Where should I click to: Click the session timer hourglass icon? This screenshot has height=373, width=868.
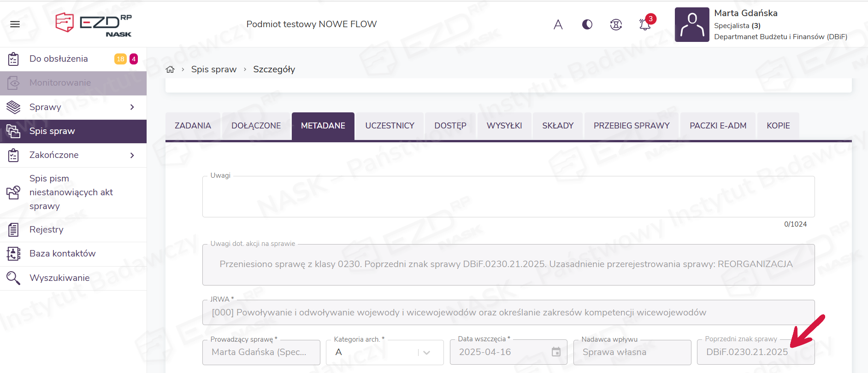tap(616, 24)
